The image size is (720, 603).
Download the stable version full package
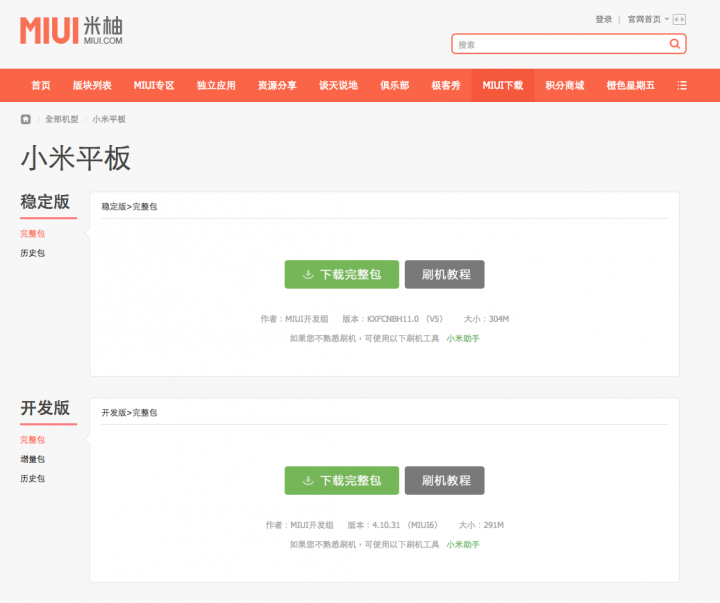[342, 274]
